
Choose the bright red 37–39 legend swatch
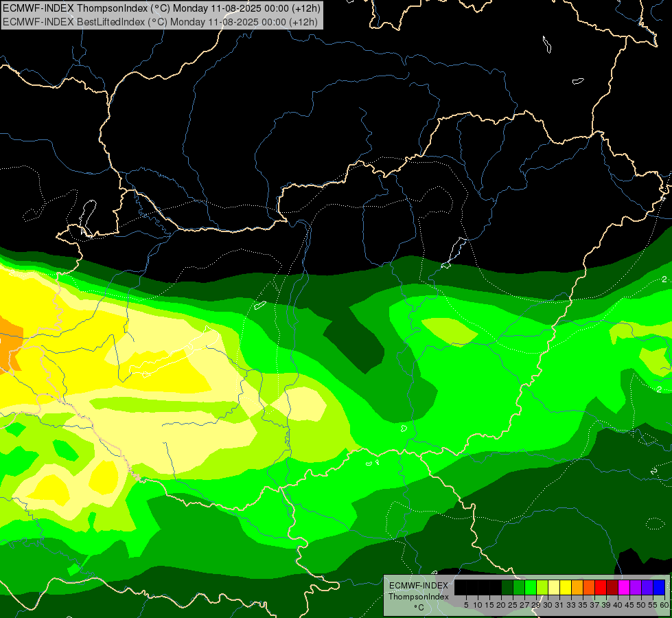(x=601, y=587)
